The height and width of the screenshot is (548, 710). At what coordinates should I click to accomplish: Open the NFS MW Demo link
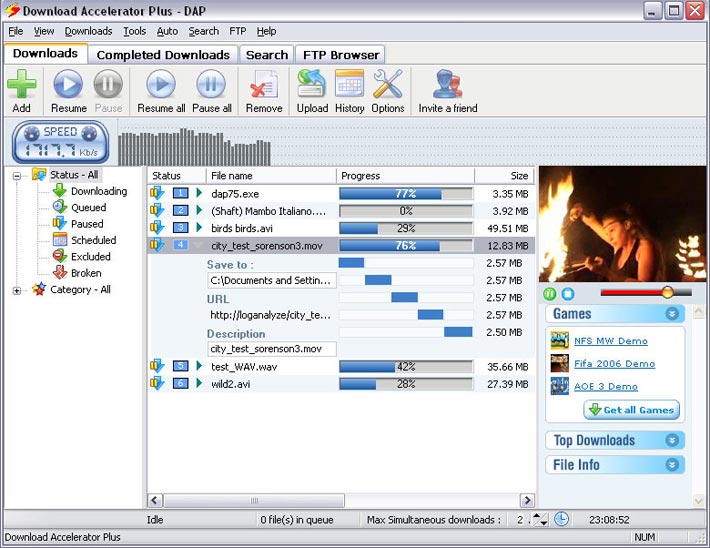point(610,341)
